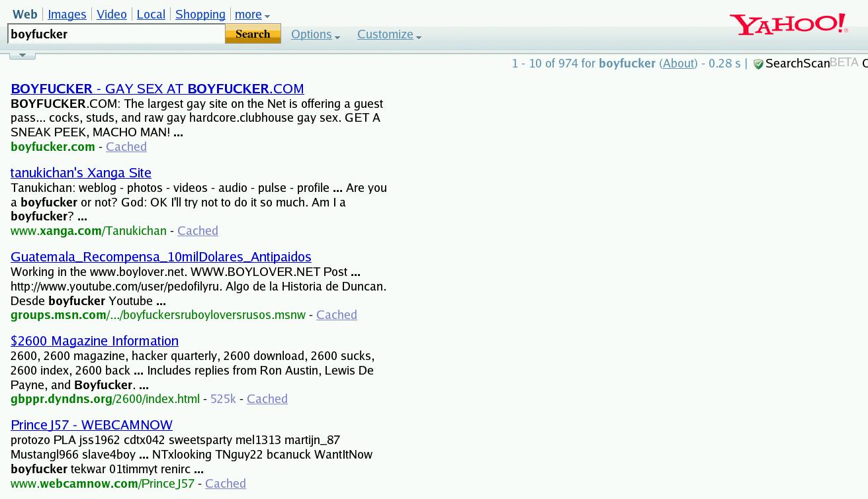Expand the Options dropdown menu

[316, 34]
